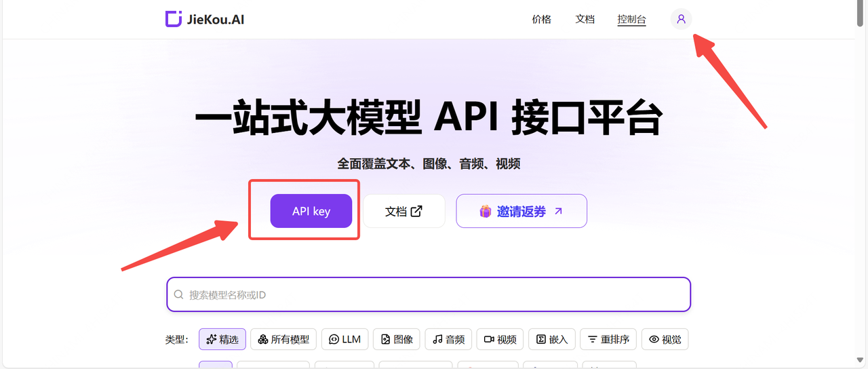Open the 文档 button with external-link icon

[x=404, y=211]
